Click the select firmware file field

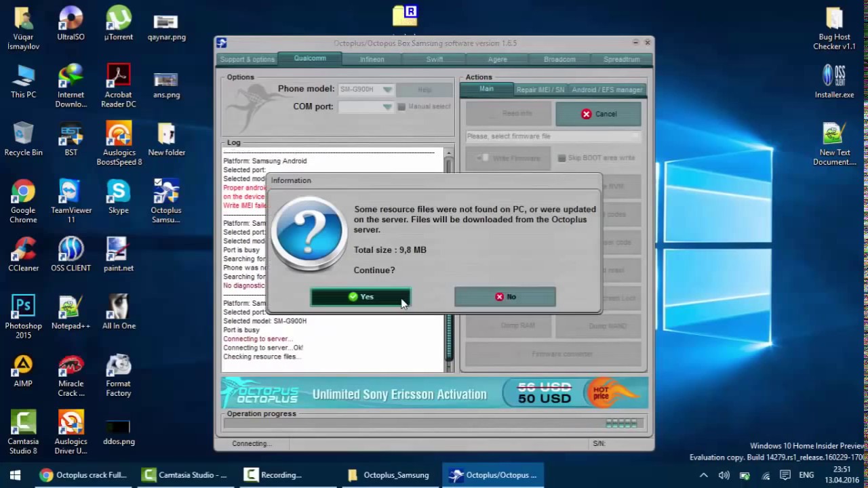(x=553, y=136)
